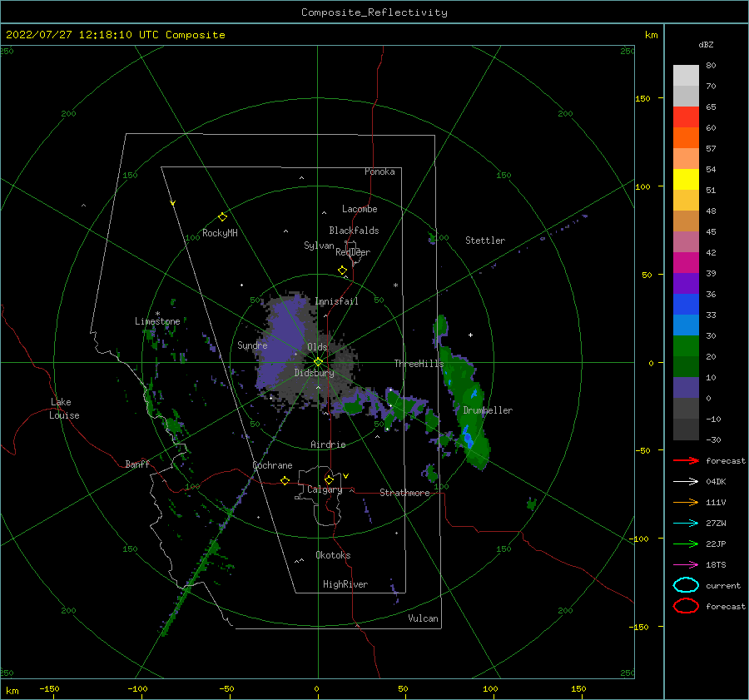Click the Drumheller label

coord(488,410)
